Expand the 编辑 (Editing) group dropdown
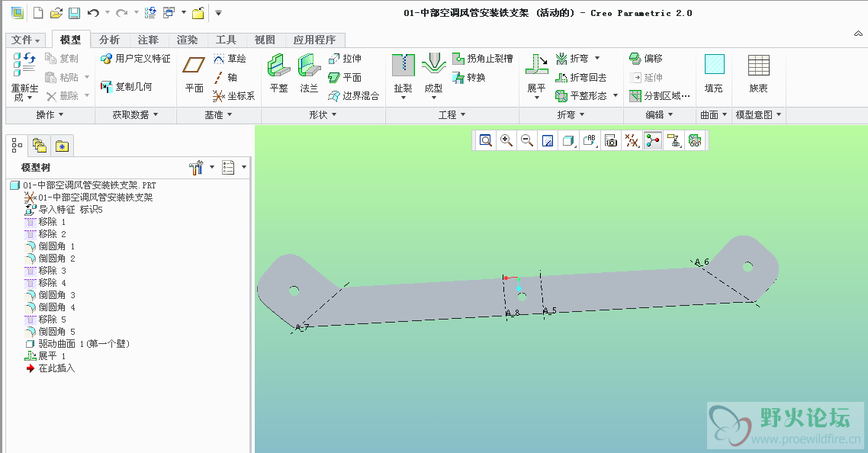 coord(659,114)
